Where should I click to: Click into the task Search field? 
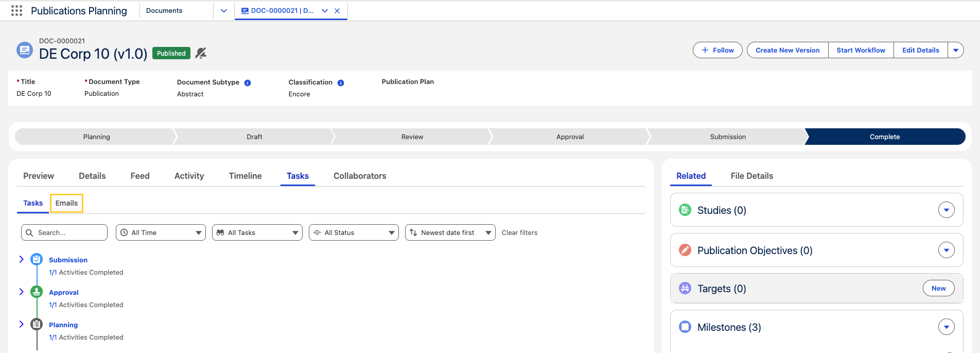64,232
